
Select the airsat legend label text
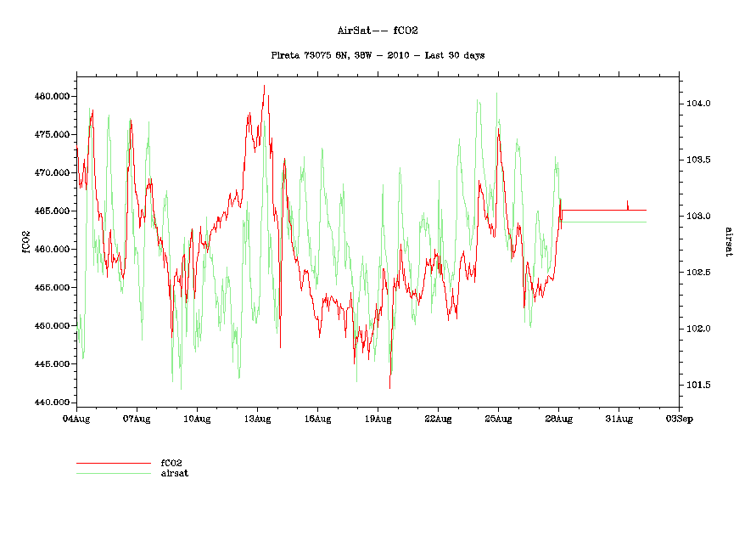[174, 473]
